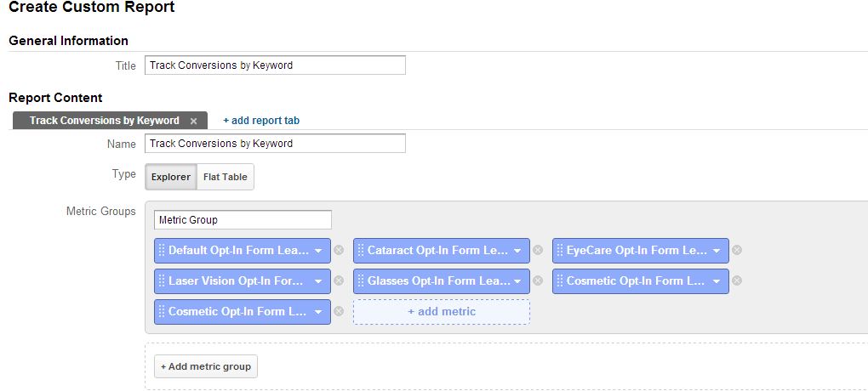Delete the EyeCare Opt-In Form metric
Image resolution: width=868 pixels, height=391 pixels.
[x=737, y=251]
